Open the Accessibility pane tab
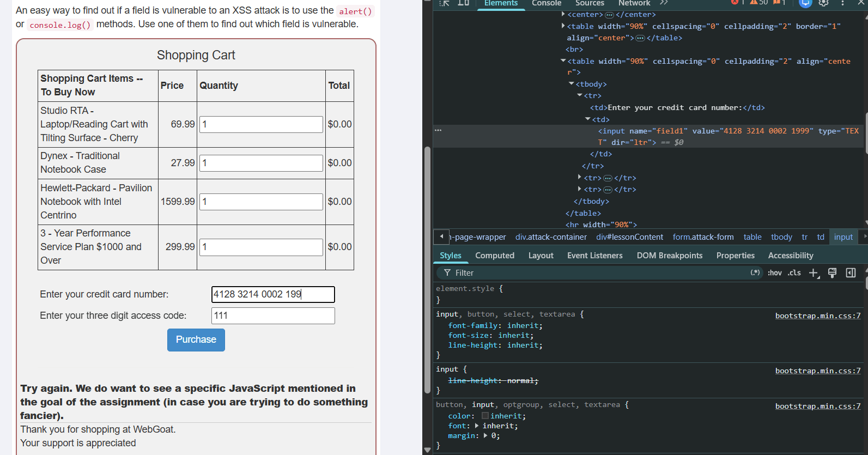Viewport: 868px width, 455px height. (791, 256)
